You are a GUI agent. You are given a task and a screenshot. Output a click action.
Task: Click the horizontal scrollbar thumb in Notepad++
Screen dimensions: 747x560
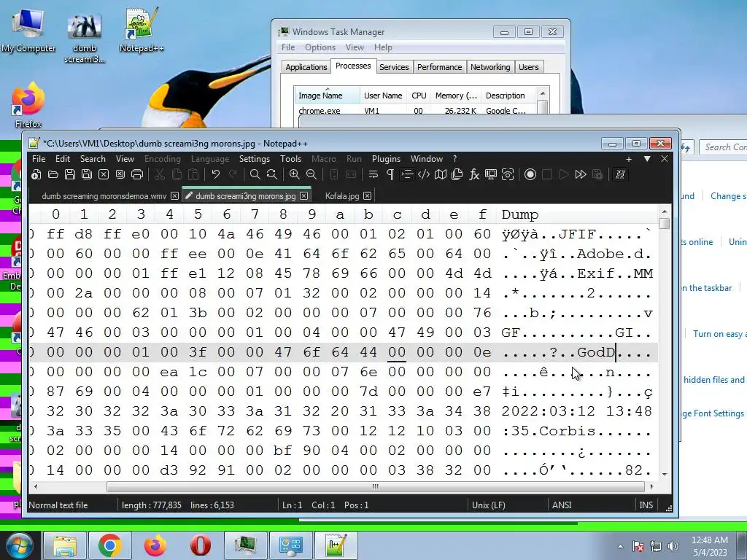click(376, 486)
